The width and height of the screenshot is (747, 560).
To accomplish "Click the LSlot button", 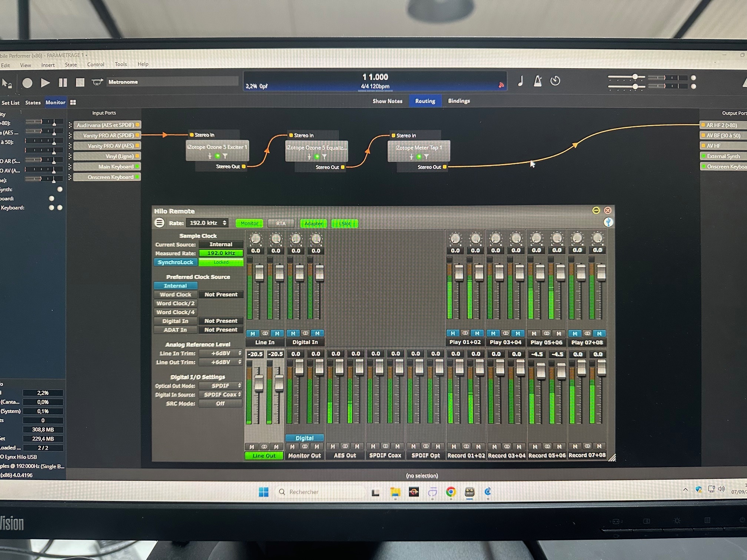I will (x=345, y=223).
